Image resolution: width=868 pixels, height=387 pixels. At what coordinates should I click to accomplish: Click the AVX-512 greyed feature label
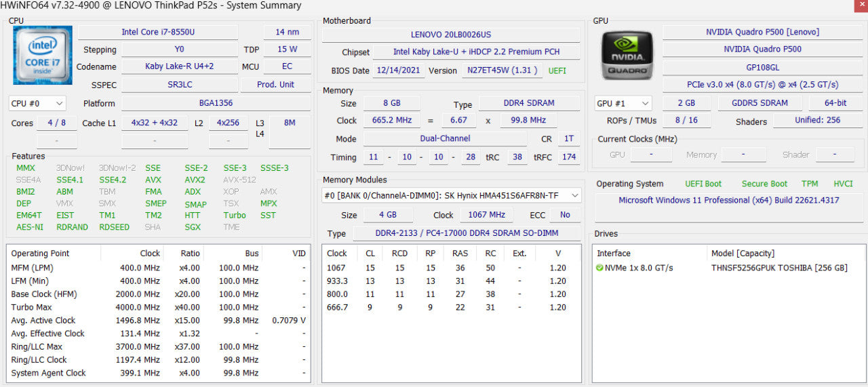[x=240, y=180]
